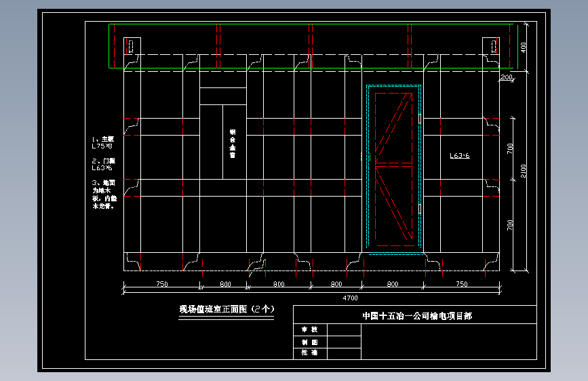Click the 审核 cell in title block
Screen dimensions: 588x381
[310, 329]
